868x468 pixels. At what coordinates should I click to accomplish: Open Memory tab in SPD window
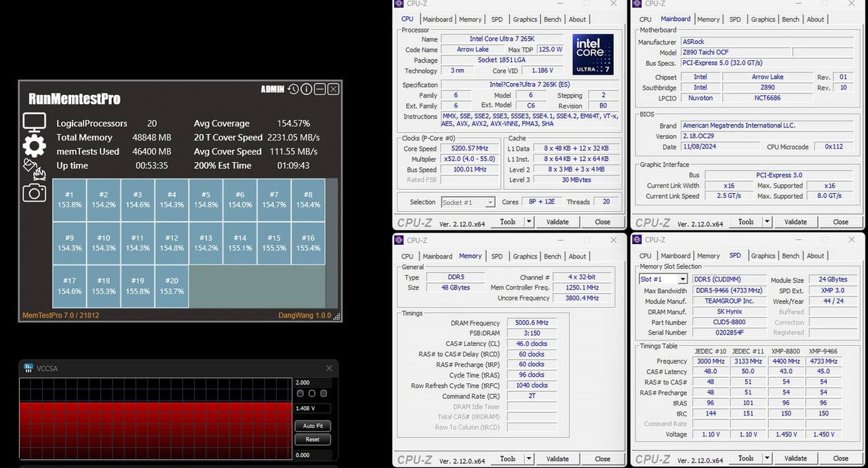(x=708, y=256)
